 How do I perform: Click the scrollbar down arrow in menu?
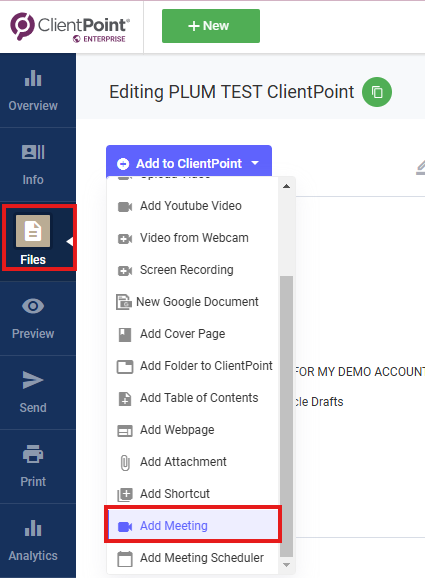coord(286,565)
